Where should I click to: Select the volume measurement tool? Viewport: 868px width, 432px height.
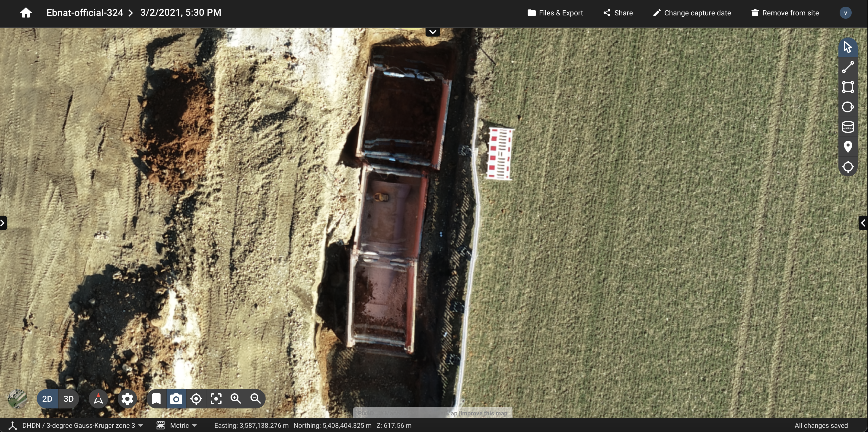(848, 127)
